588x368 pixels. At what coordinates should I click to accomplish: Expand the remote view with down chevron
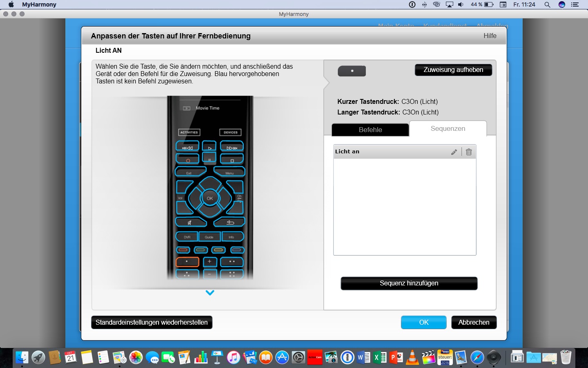(x=210, y=293)
